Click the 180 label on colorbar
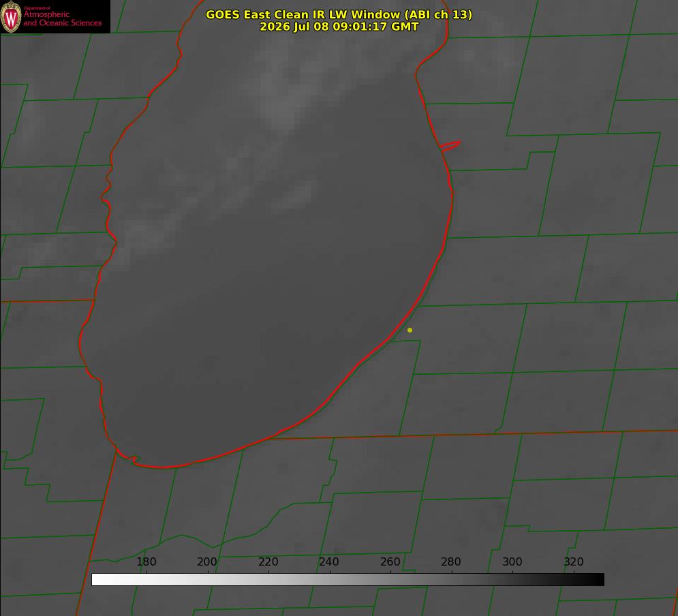Viewport: 678px width, 616px height. [x=146, y=561]
